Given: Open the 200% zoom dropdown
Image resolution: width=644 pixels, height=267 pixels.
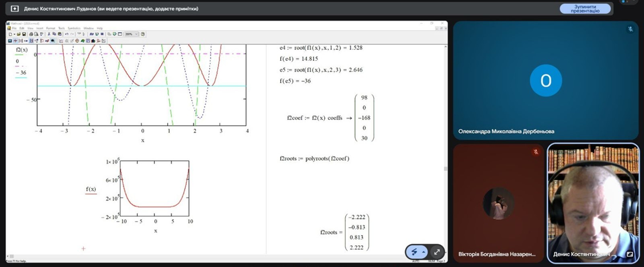Looking at the screenshot, I should point(136,34).
